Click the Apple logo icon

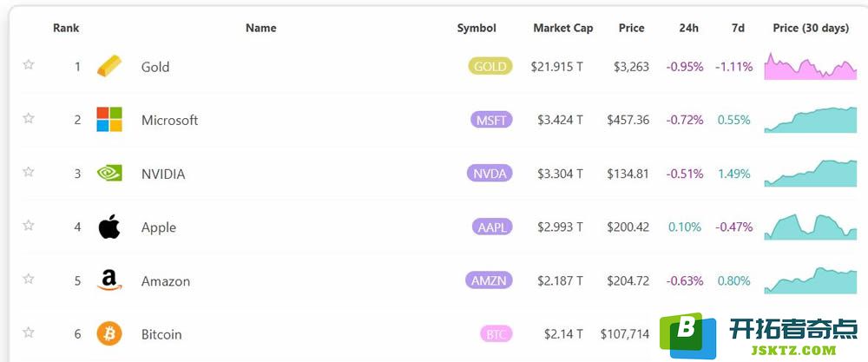109,227
